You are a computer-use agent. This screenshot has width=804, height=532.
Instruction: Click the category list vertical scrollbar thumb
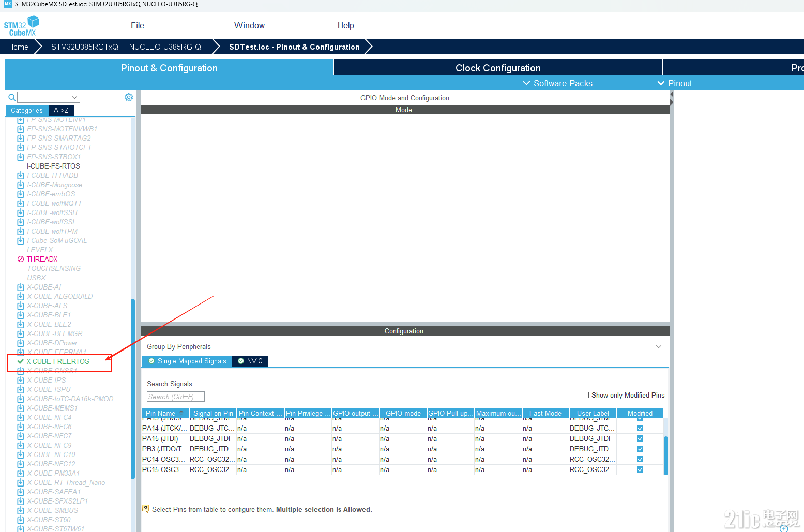133,389
